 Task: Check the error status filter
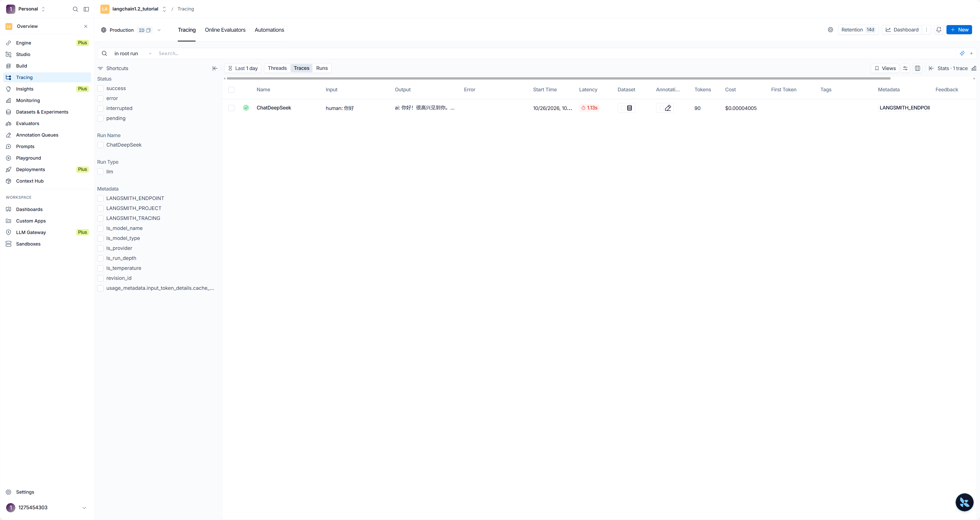click(100, 98)
